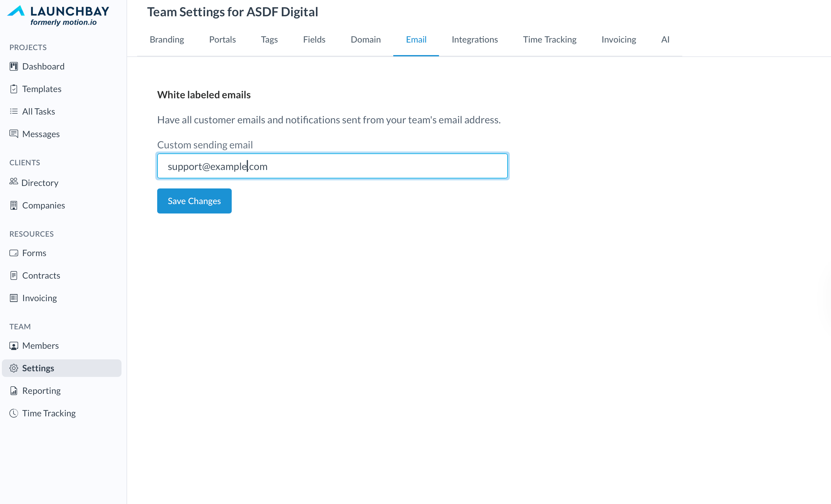Click the Companies building icon

(14, 205)
